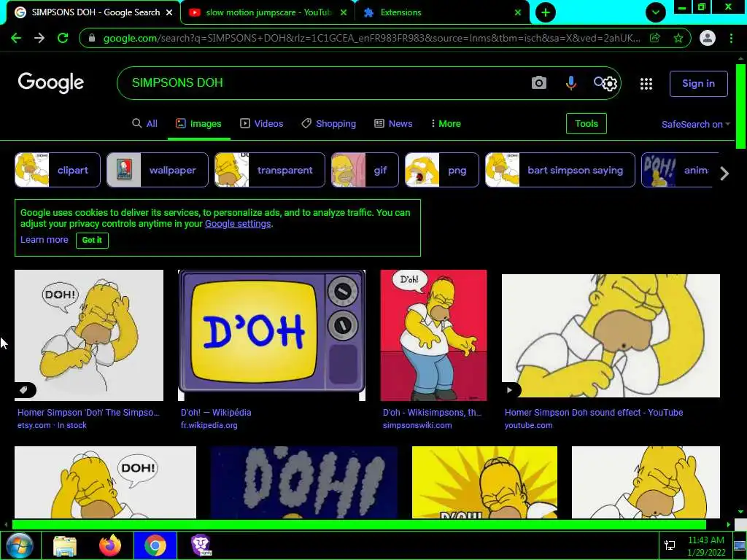Screen dimensions: 747x560
Task: Open Windows Start menu orb
Action: click(20, 545)
